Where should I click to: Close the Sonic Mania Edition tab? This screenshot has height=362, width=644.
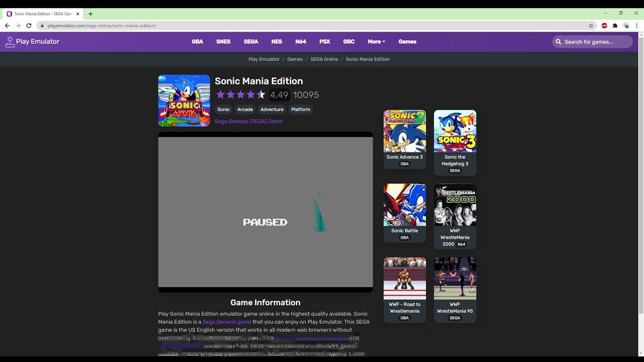click(x=77, y=14)
